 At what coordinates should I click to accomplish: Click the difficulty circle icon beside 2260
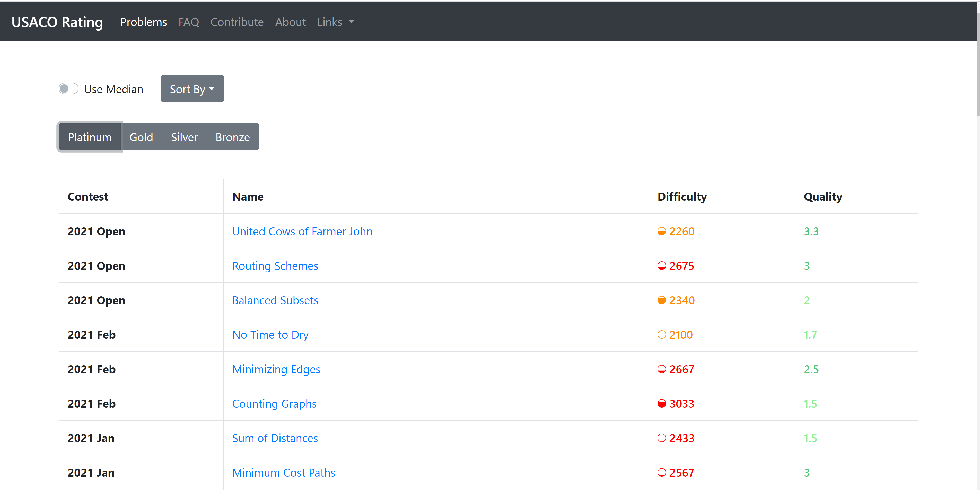pos(662,231)
